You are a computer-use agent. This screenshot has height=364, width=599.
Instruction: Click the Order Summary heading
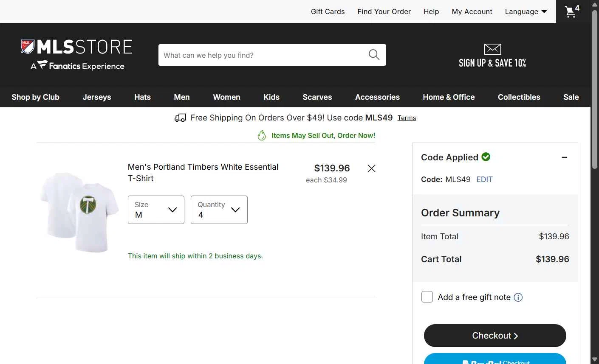tap(460, 213)
